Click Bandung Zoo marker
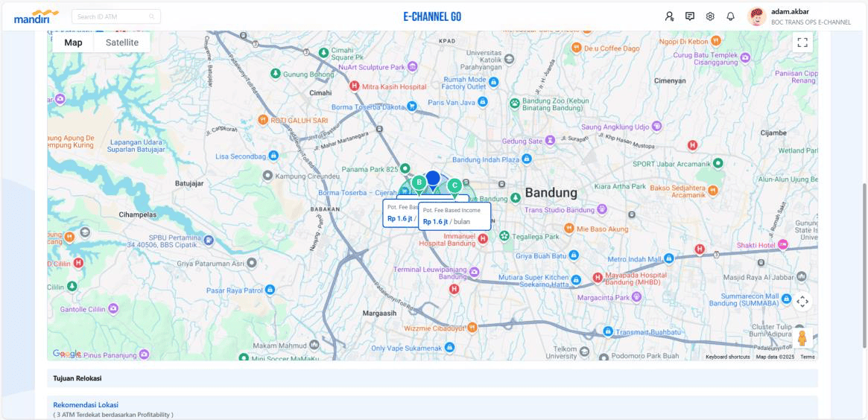The height and width of the screenshot is (420, 868). [x=515, y=103]
